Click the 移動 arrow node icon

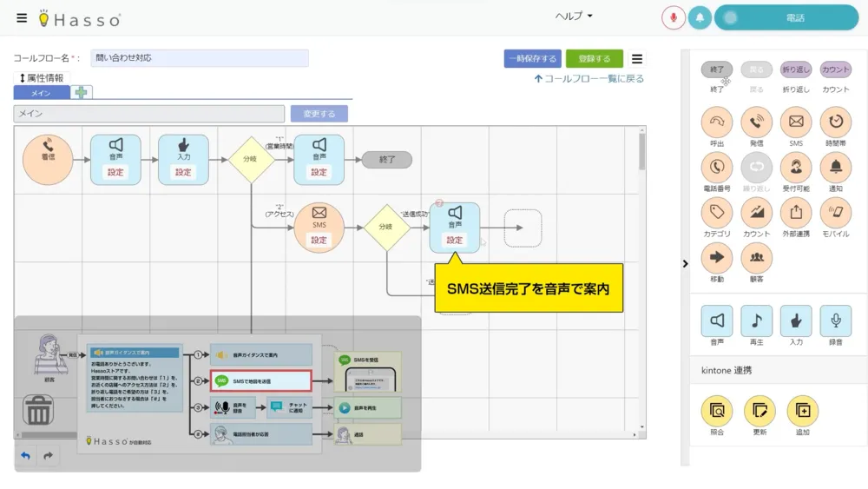(x=717, y=258)
